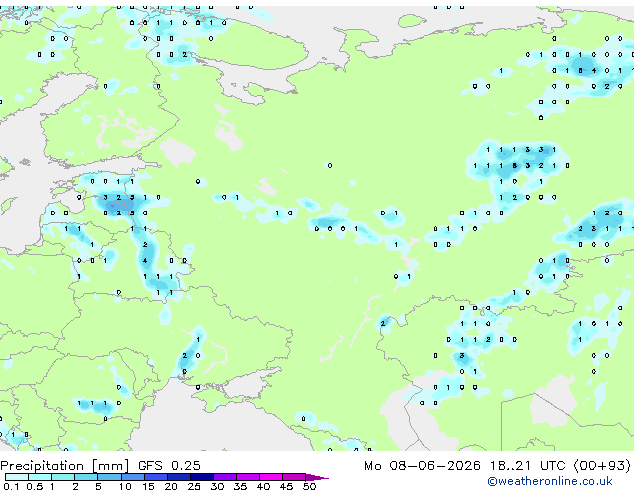
Task: Select the 15–20 mm legend color swatch
Action: pos(155,477)
